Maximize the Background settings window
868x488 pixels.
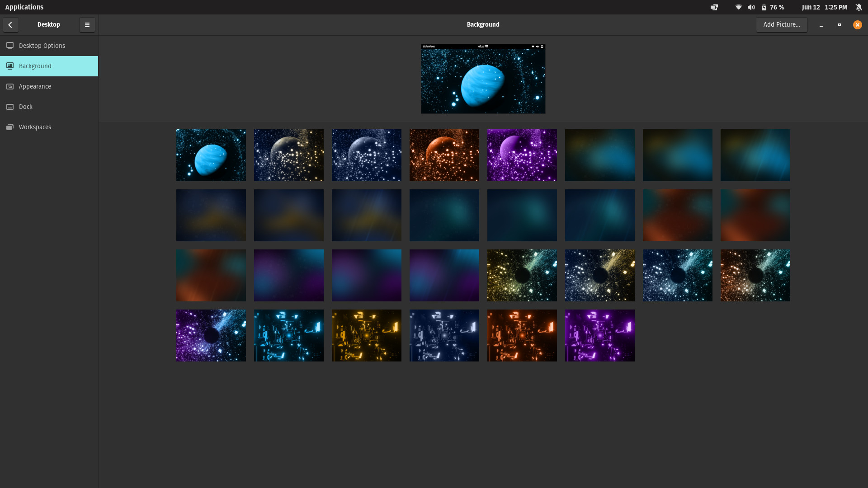tap(840, 25)
